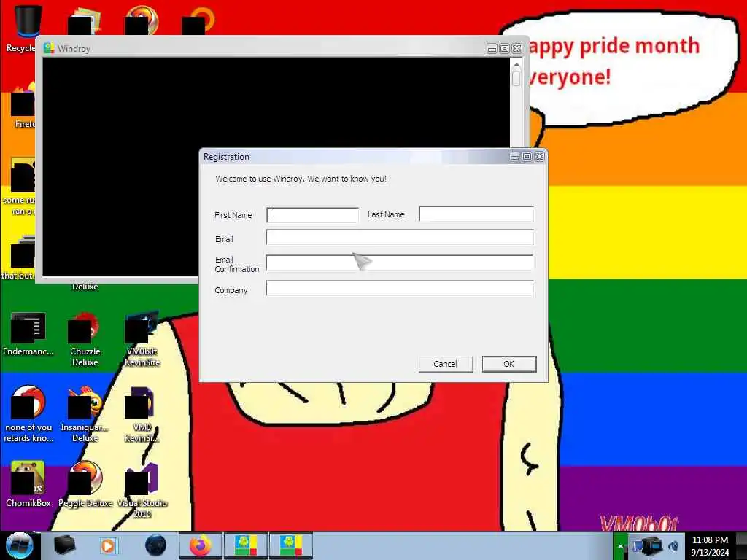This screenshot has height=560, width=747.
Task: Maximize the Windroy window
Action: [504, 49]
